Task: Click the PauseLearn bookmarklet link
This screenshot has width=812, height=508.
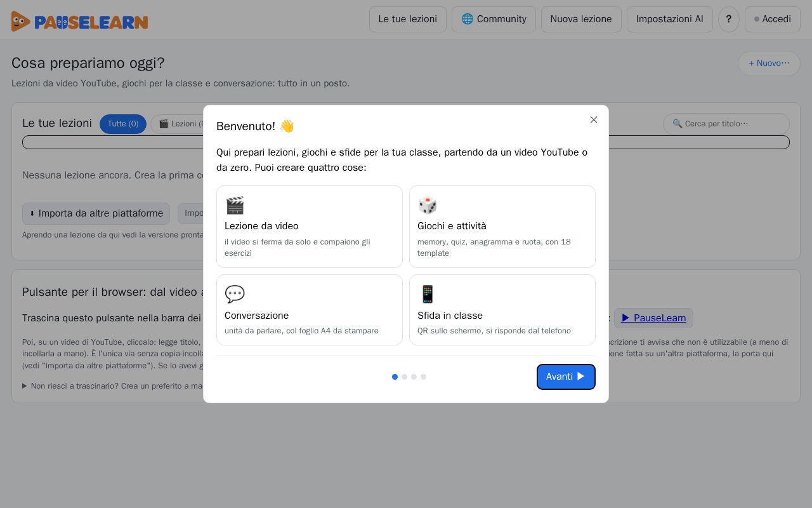Action: [x=653, y=318]
